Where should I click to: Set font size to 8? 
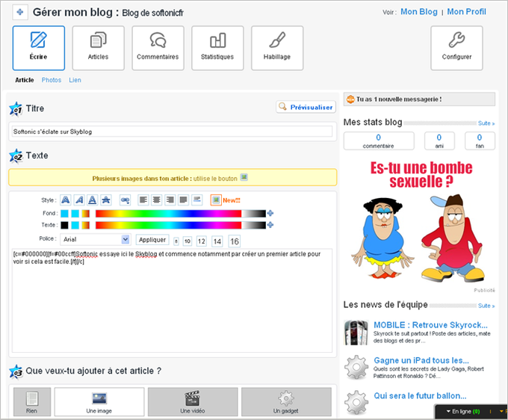tap(176, 241)
